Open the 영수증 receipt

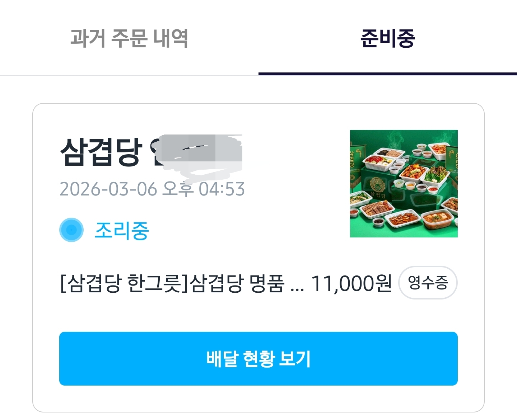[428, 283]
